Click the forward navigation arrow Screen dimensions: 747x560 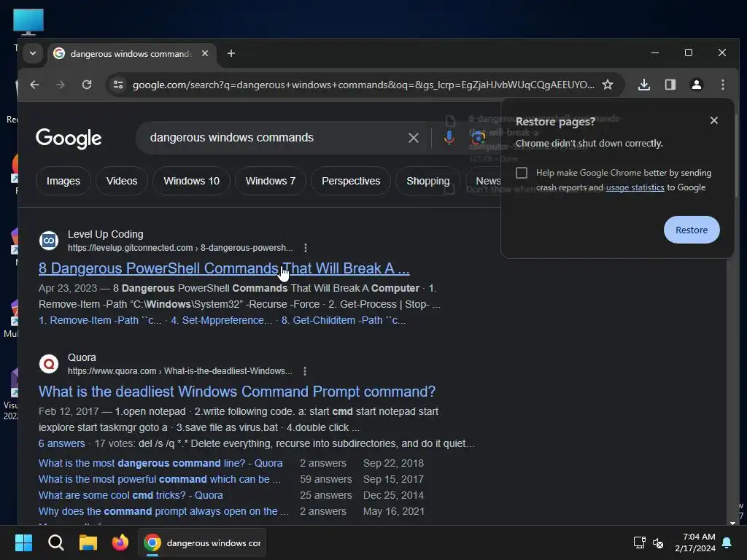(x=60, y=85)
